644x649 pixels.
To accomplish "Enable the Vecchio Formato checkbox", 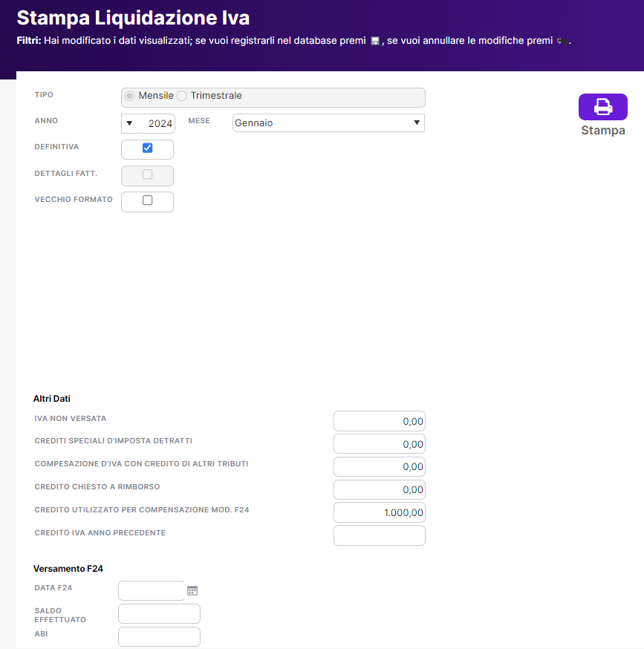I will [147, 200].
